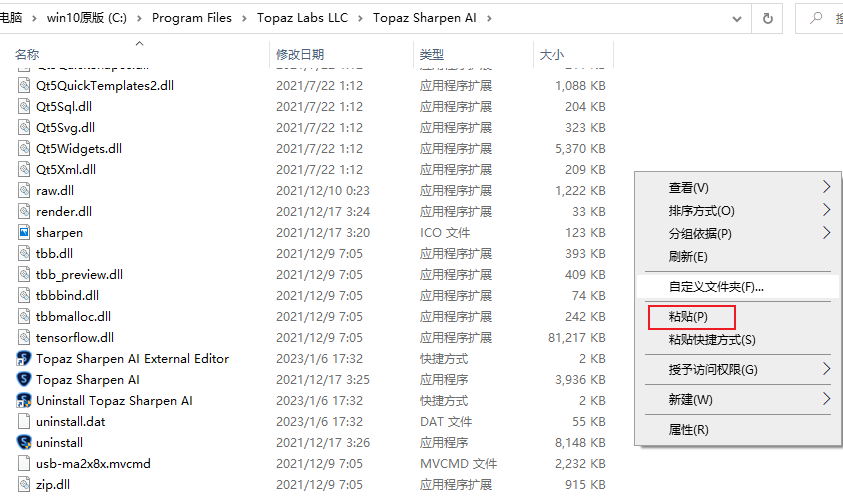The image size is (843, 501).
Task: Click the tbb_preview.dll file icon
Action: [x=24, y=274]
